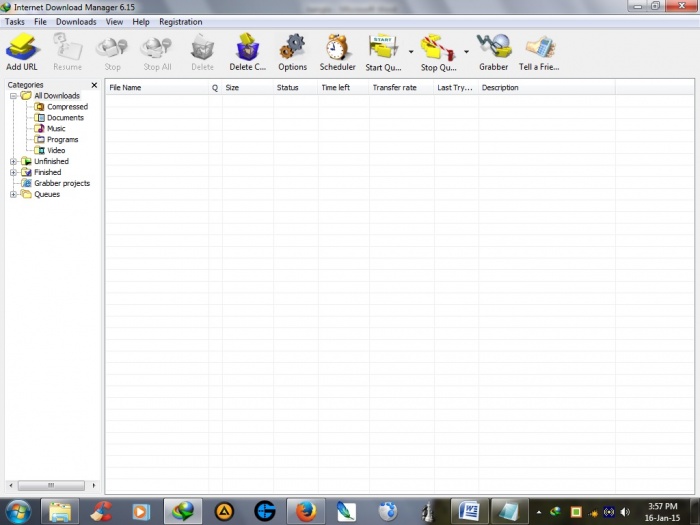Show hidden system tray icons arrow

539,512
